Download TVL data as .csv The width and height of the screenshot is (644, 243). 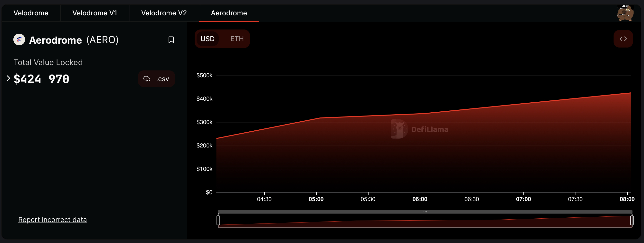tap(156, 79)
